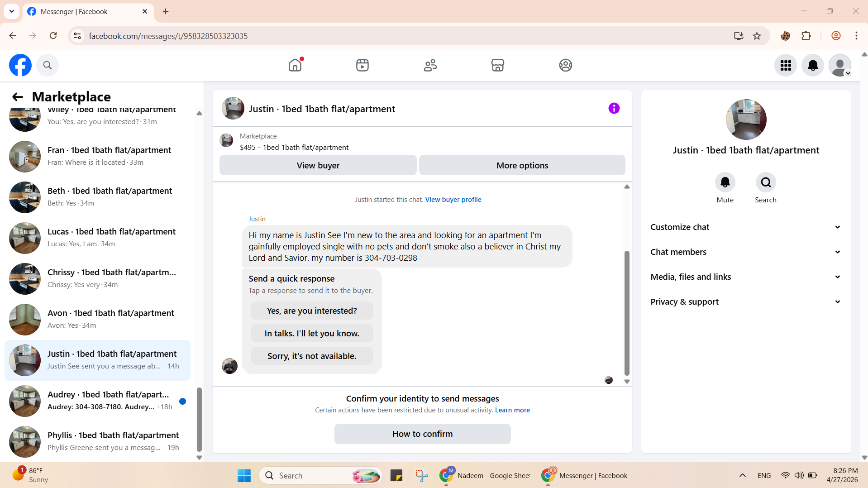Open the Phyllis 1bed 1bath conversation
Image resolution: width=868 pixels, height=488 pixels.
(x=97, y=441)
